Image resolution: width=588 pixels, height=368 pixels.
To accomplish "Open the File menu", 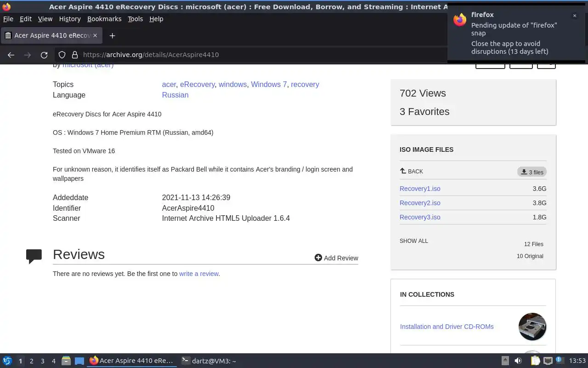I will click(8, 19).
